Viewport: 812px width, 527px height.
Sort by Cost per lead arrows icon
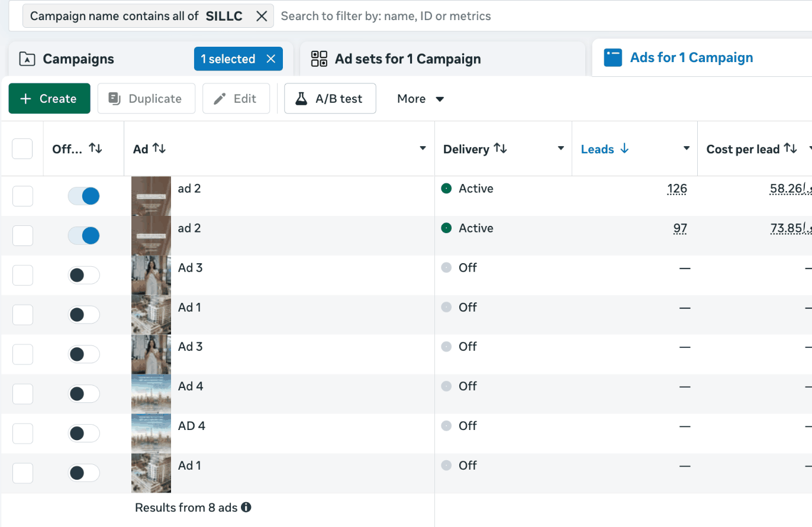pyautogui.click(x=791, y=148)
